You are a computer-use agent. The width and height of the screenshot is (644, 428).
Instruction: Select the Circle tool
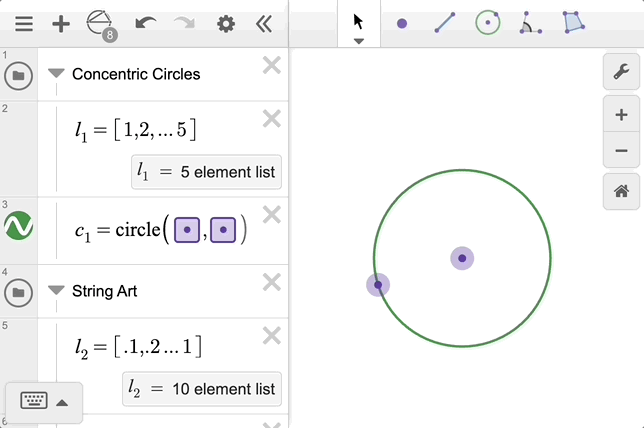[487, 23]
